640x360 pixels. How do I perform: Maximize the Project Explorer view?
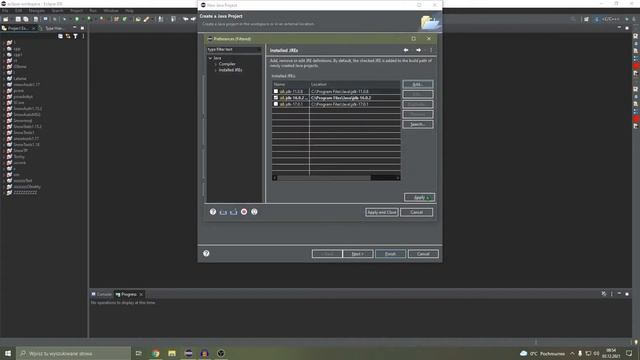point(82,28)
